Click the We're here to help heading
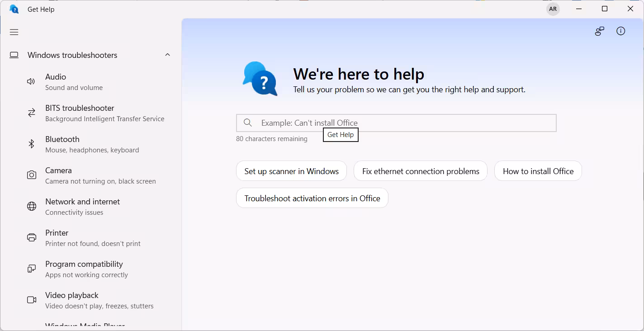 coord(359,74)
